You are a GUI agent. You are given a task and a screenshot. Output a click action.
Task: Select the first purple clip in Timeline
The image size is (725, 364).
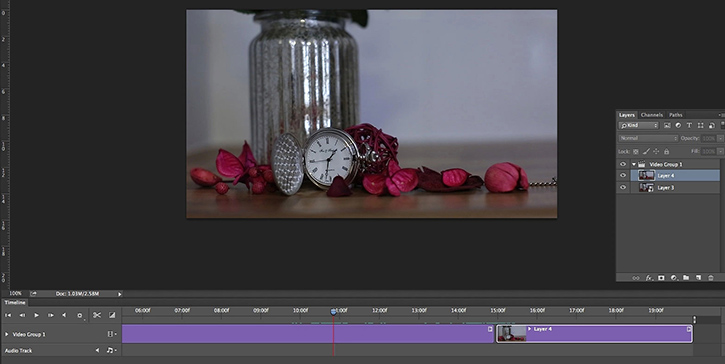(308, 333)
